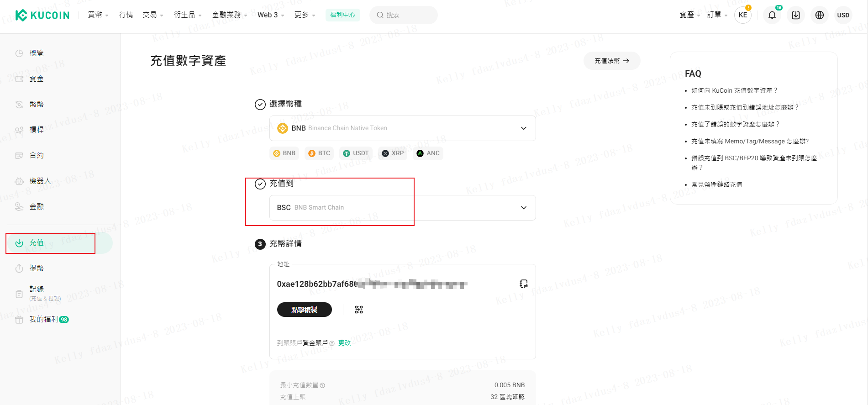This screenshot has width=868, height=405.
Task: Open FAQ 常見幣種鏈路充值
Action: pos(717,184)
